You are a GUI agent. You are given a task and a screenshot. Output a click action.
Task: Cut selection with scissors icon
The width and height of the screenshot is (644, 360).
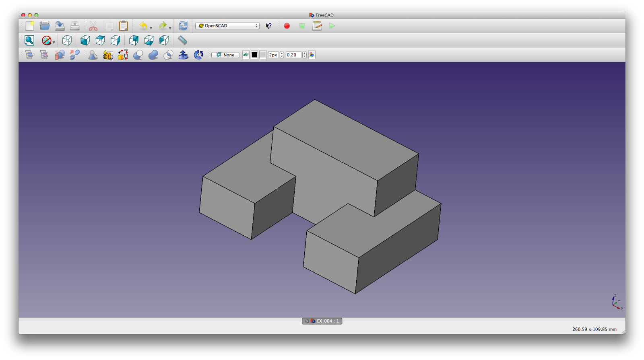point(93,26)
